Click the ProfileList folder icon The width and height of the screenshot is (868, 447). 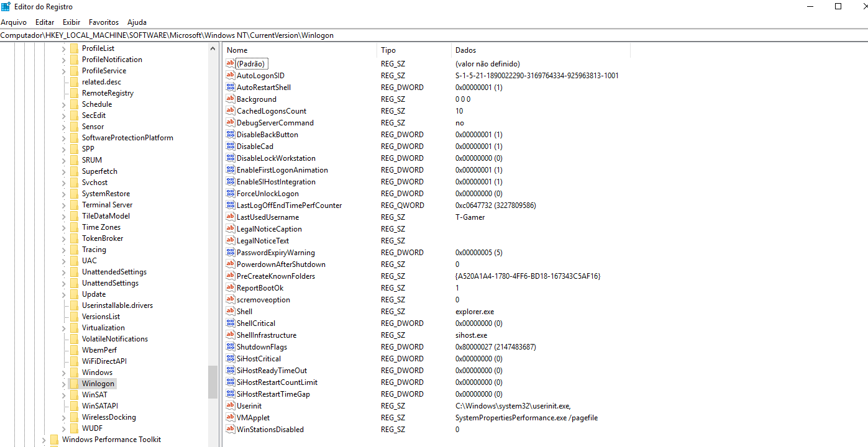pyautogui.click(x=75, y=48)
